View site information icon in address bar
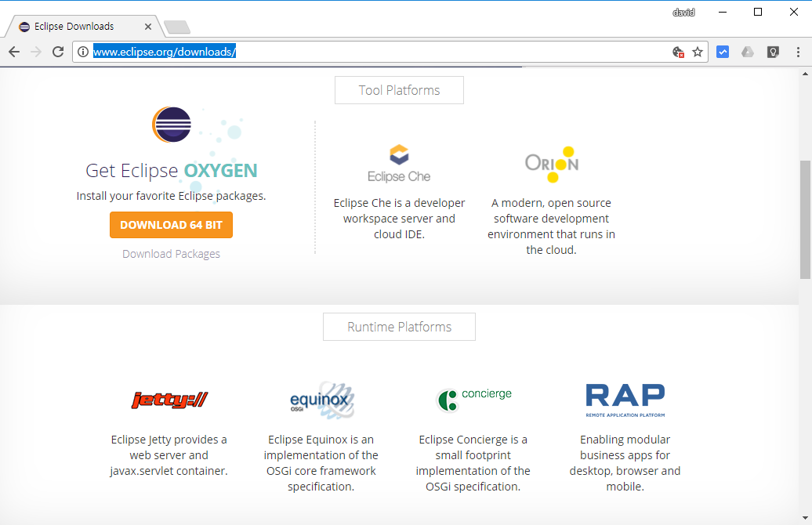 point(83,52)
